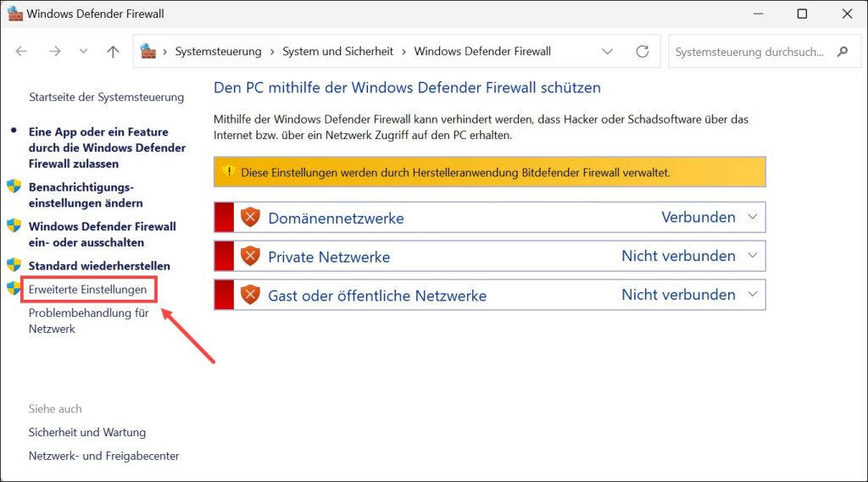Click the search magnifier icon
868x482 pixels.
pos(843,52)
